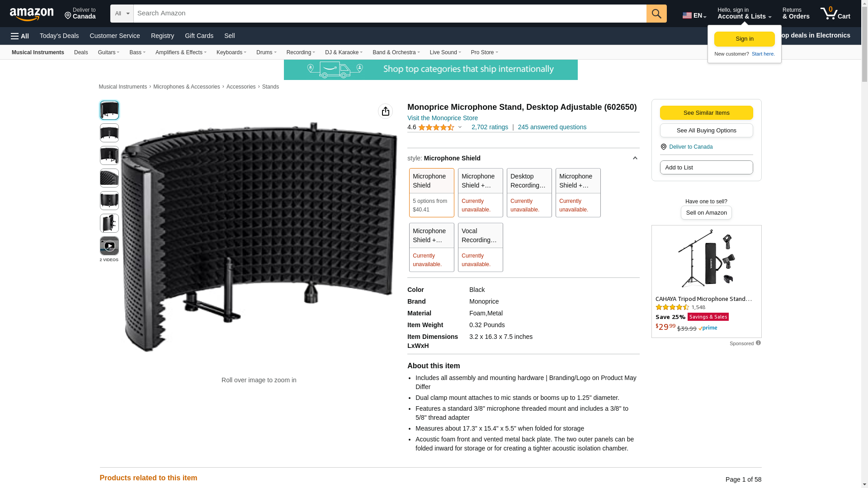Viewport: 868px width, 488px height.
Task: Select the Desktop Recording style option
Action: (x=529, y=192)
